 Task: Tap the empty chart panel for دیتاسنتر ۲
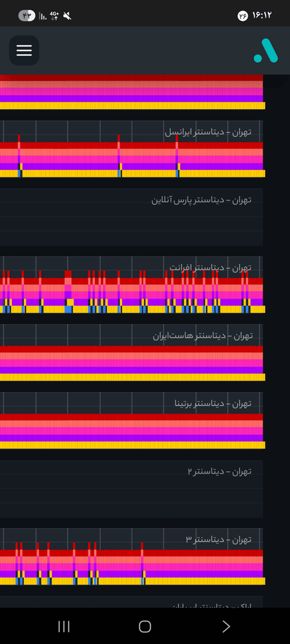pos(131,488)
